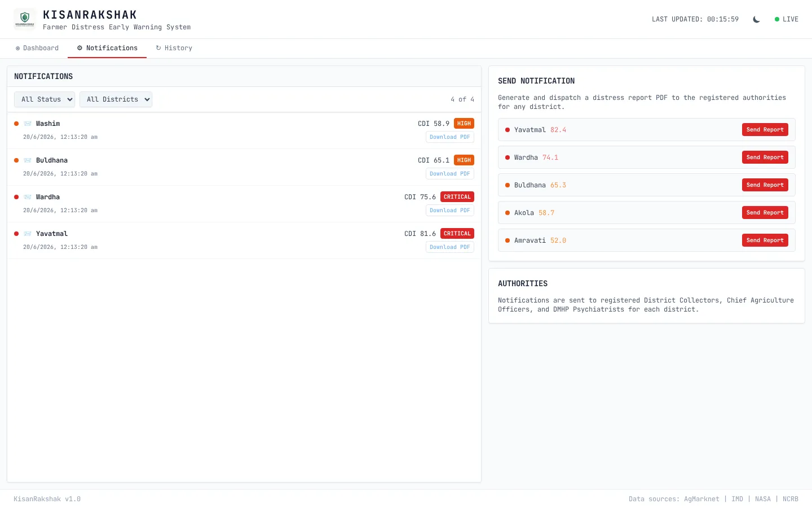
Task: Open the All Districts dropdown
Action: click(x=116, y=99)
